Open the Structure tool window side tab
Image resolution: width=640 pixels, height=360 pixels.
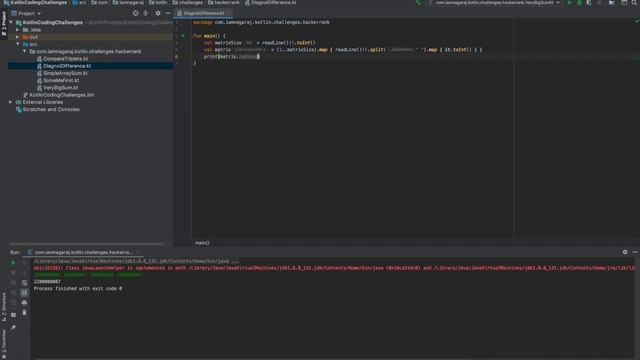click(4, 307)
